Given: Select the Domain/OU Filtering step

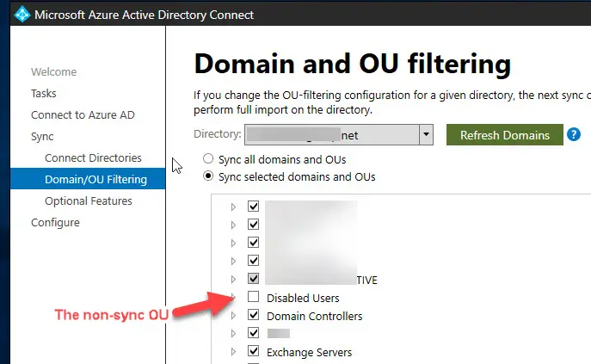Looking at the screenshot, I should [88, 179].
